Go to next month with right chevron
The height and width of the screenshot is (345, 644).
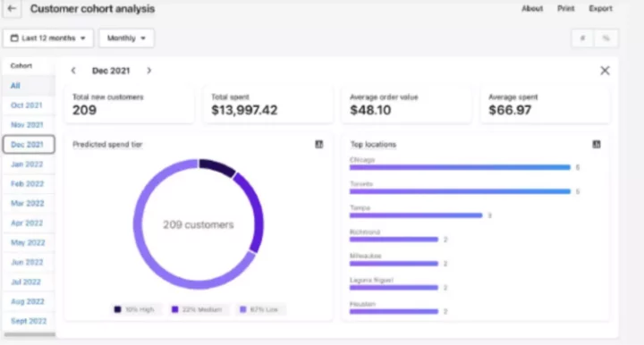tap(149, 71)
